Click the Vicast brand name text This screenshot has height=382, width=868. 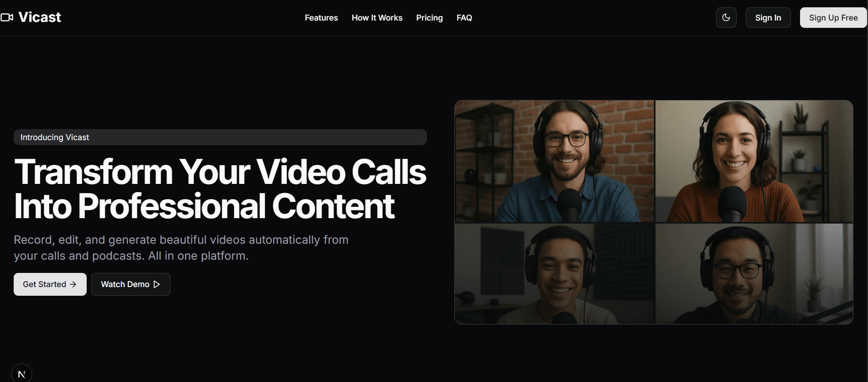coord(40,17)
